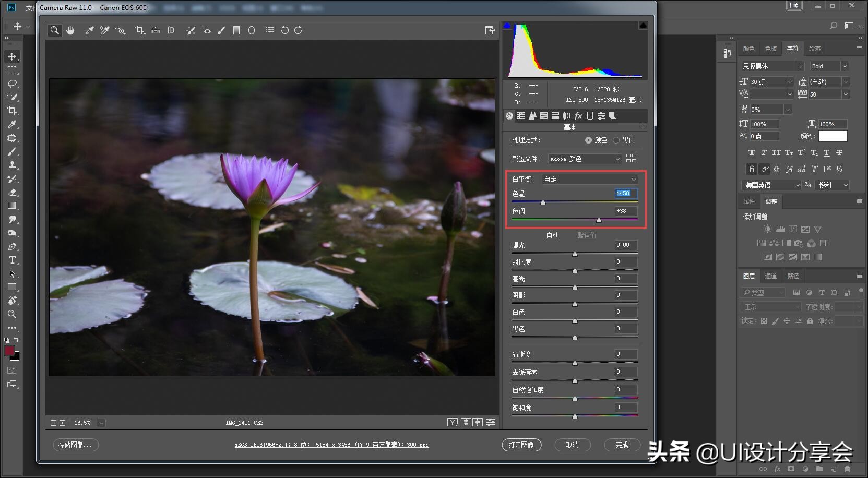
Task: Select the Adjustment Brush tool
Action: 221,30
